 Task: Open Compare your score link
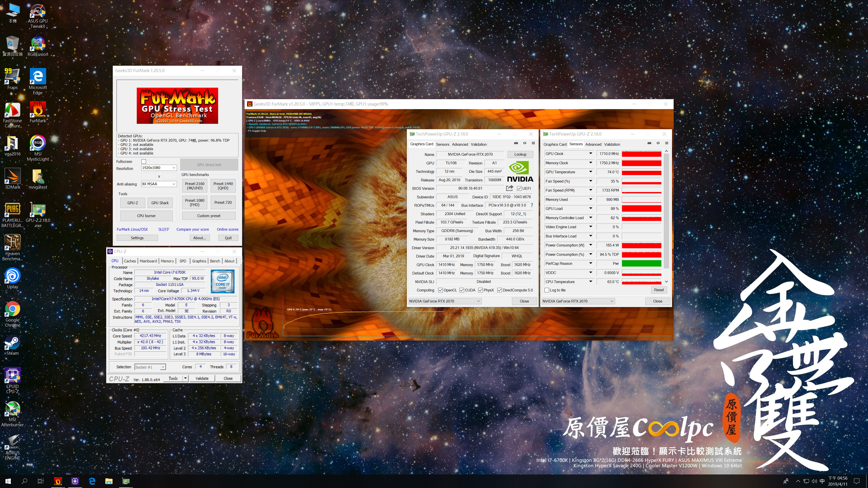tap(193, 229)
